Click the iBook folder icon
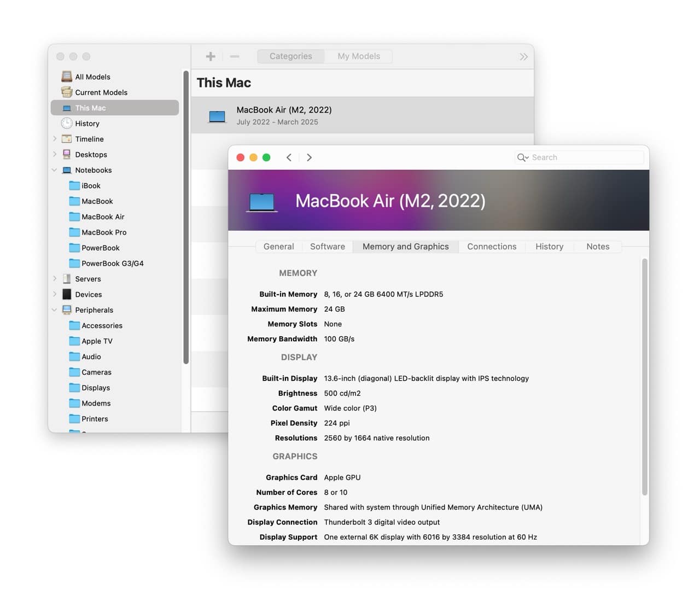 [74, 185]
